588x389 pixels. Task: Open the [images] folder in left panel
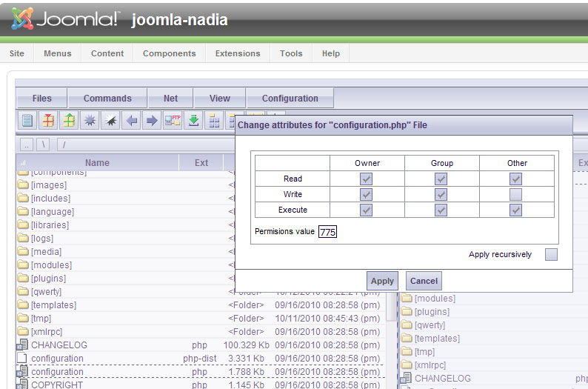[x=49, y=185]
